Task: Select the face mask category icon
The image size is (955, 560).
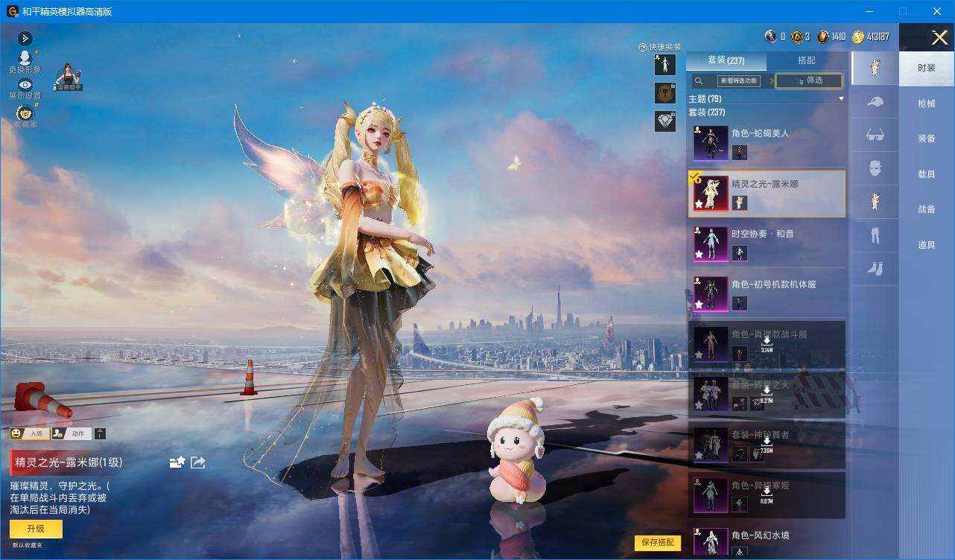Action: pyautogui.click(x=875, y=168)
